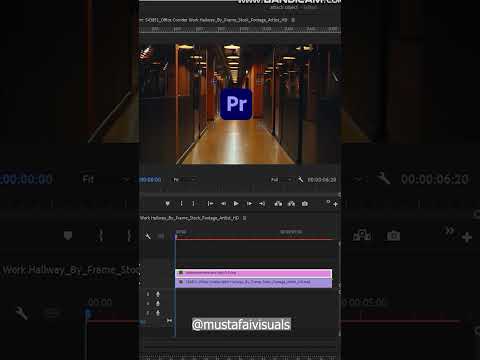Add a marker in the Program monitor
This screenshot has height=360, width=480.
[167, 203]
